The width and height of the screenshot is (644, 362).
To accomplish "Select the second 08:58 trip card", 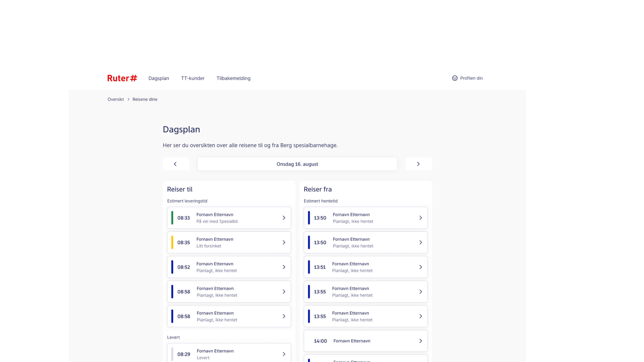I will [229, 316].
